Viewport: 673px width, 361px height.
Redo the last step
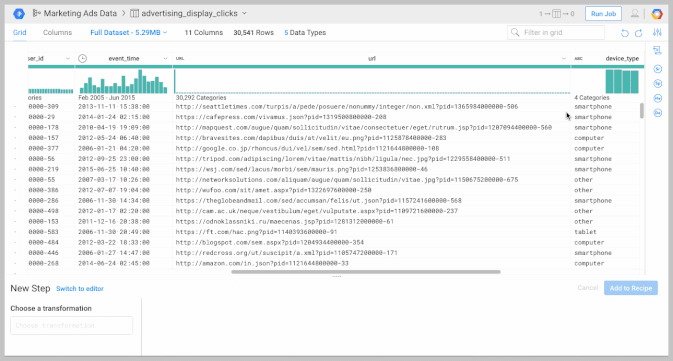[639, 33]
